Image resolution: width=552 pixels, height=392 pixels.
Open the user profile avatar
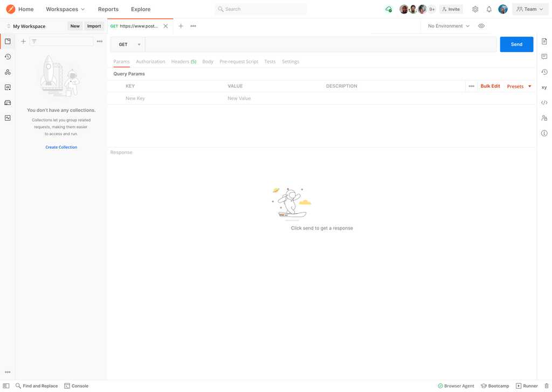click(x=503, y=9)
